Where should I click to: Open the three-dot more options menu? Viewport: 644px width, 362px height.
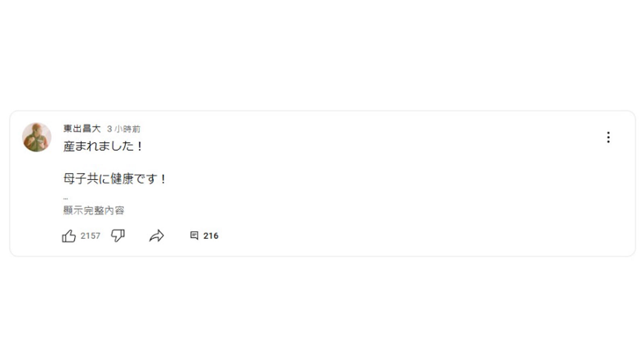608,137
